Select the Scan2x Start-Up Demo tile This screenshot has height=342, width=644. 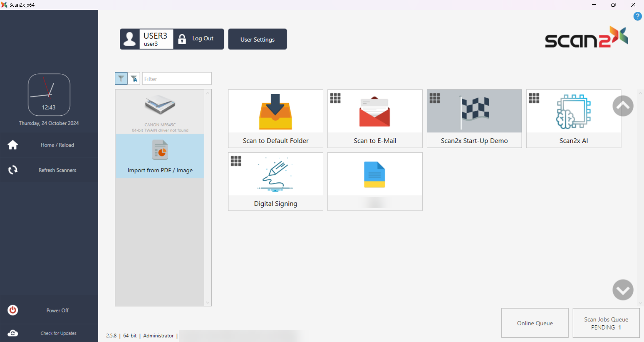point(474,118)
